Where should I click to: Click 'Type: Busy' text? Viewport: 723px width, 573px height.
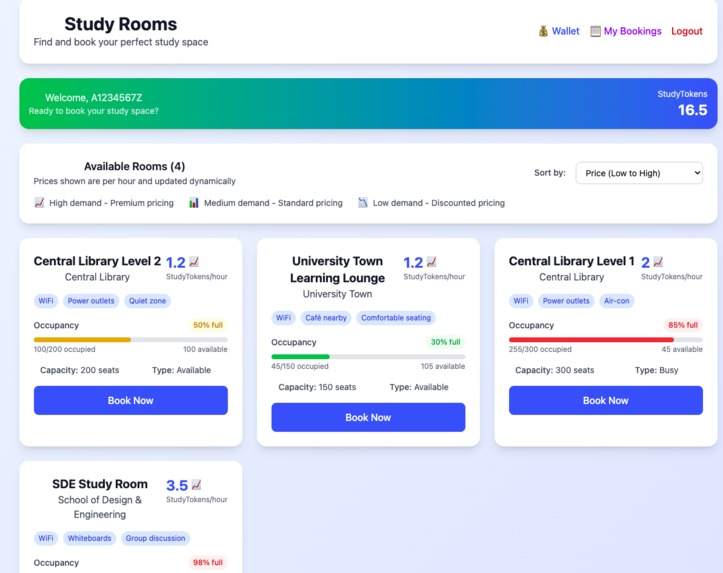[x=656, y=370]
